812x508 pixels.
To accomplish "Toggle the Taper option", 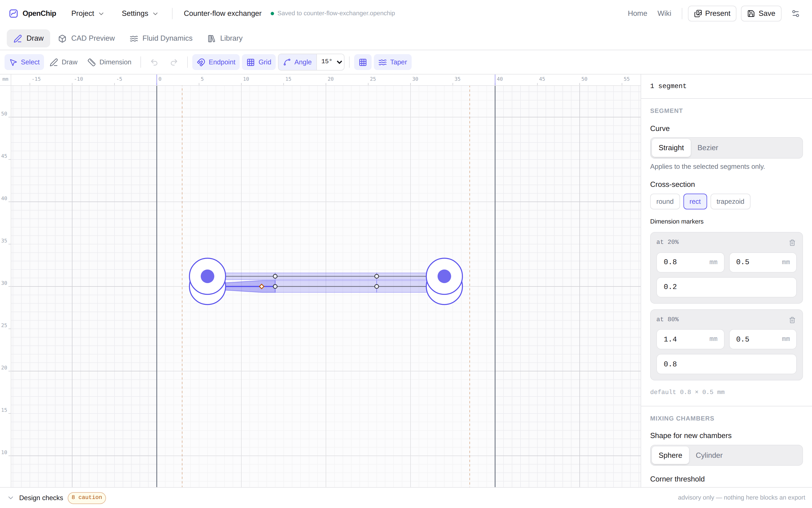I will (392, 62).
